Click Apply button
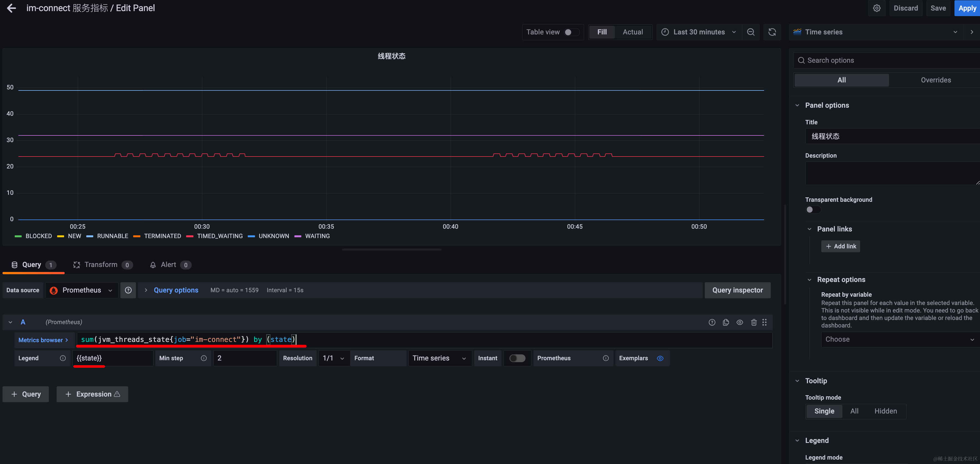This screenshot has height=464, width=980. (x=967, y=8)
